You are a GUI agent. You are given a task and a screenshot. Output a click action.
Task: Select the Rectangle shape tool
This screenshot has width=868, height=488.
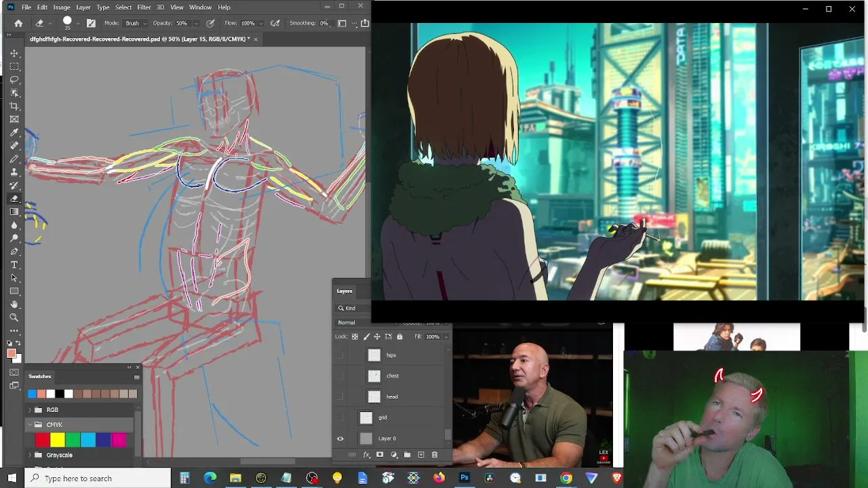pos(14,291)
